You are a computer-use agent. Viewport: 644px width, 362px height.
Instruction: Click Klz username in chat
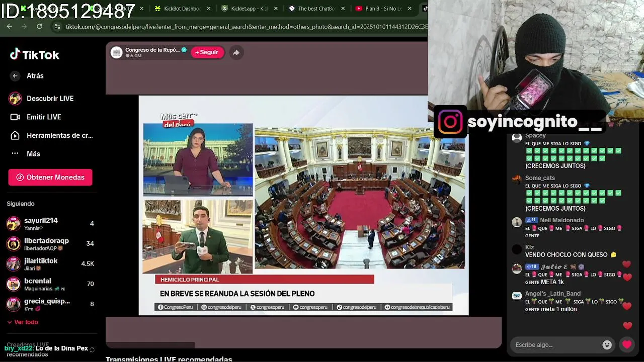(529, 247)
